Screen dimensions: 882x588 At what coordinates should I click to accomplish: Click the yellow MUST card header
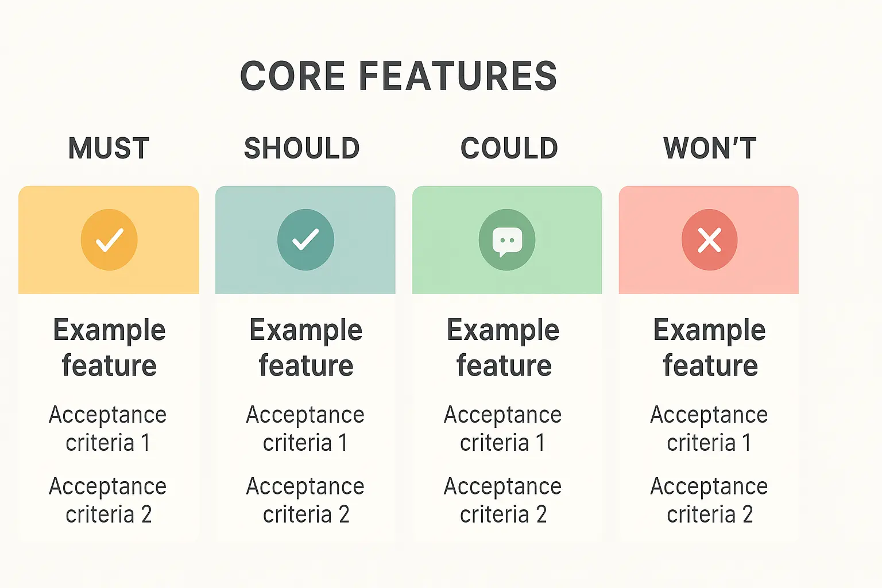[109, 239]
